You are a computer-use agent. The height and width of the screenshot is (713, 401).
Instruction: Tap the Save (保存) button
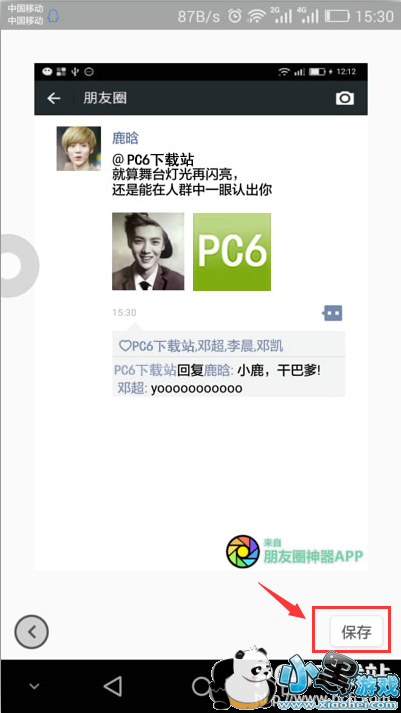pos(356,632)
